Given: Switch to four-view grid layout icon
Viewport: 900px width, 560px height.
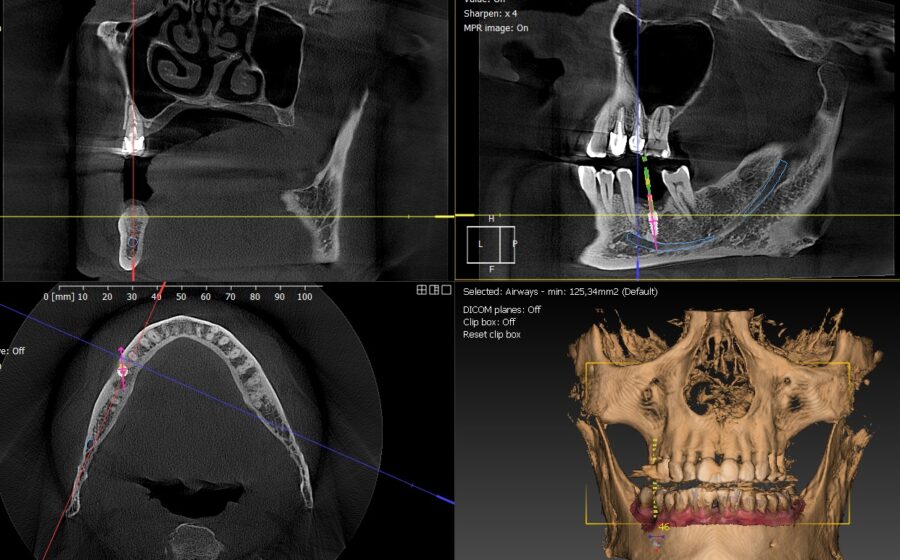Looking at the screenshot, I should [421, 290].
